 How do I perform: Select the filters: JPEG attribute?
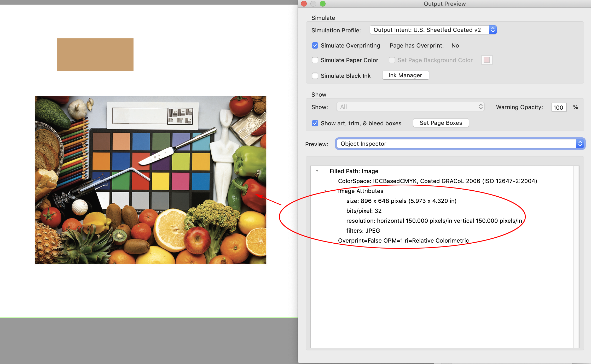[x=363, y=231]
